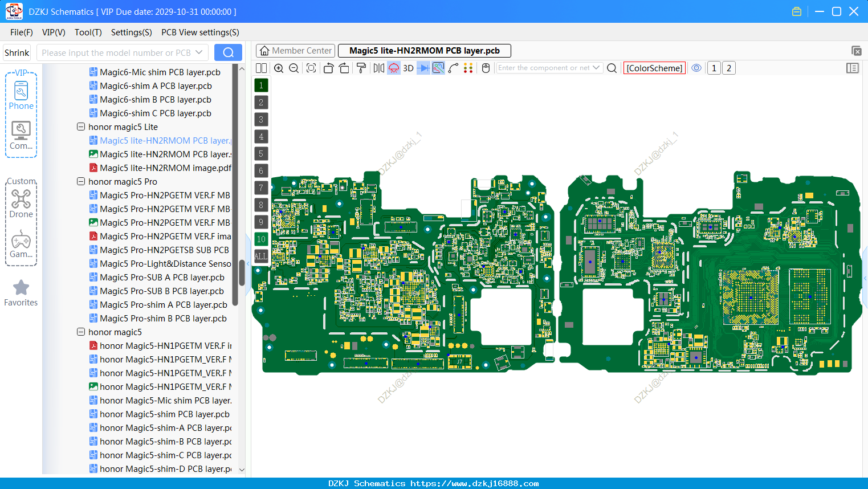
Task: Show PCB layer 5
Action: click(261, 154)
